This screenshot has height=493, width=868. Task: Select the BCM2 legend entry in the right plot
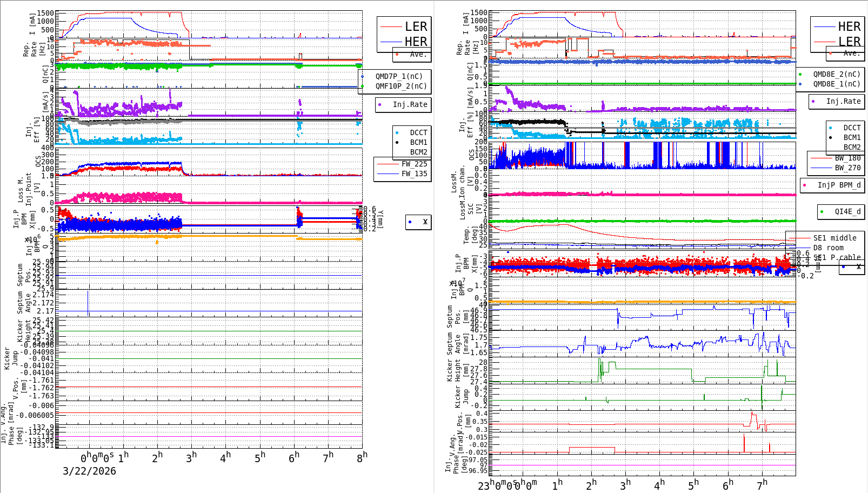tap(852, 147)
